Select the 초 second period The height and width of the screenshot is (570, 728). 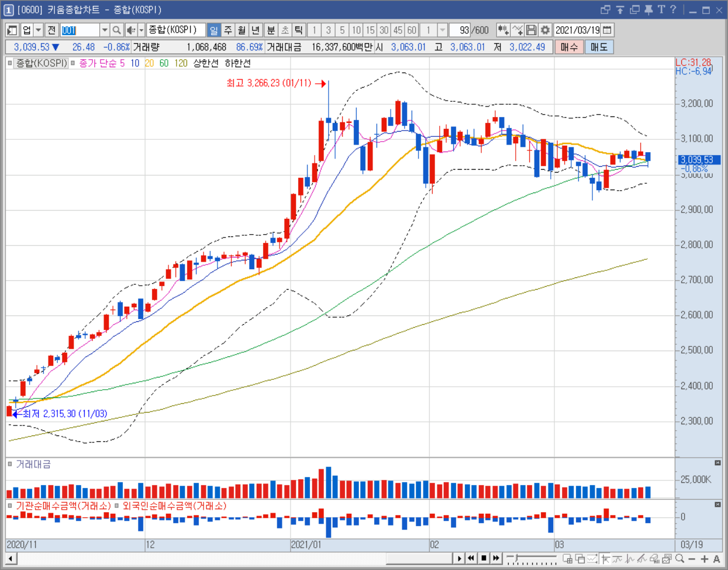(285, 30)
